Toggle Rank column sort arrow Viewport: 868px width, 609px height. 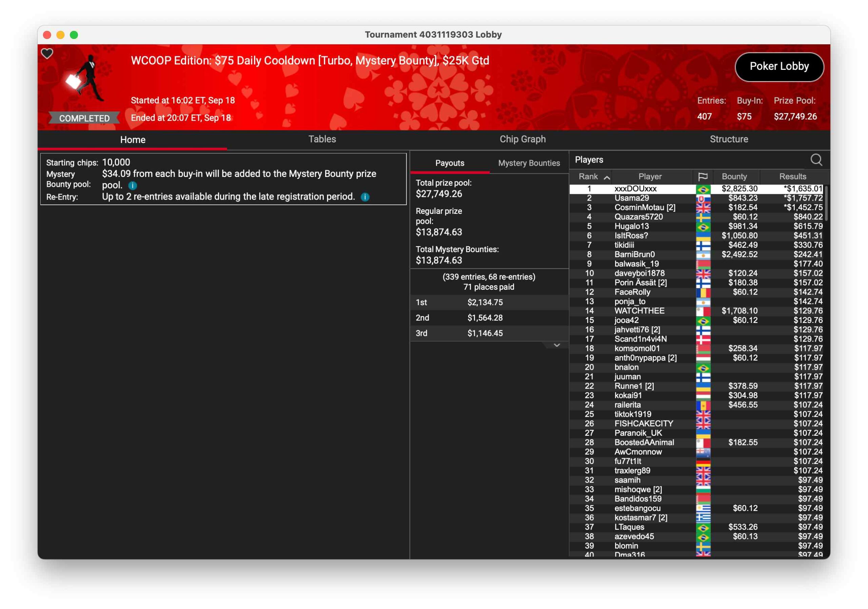[x=607, y=177]
